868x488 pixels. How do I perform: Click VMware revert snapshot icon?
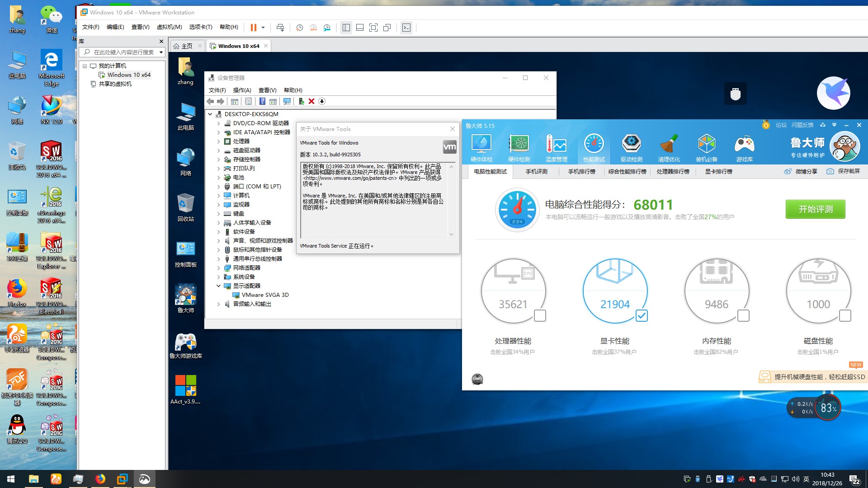313,28
